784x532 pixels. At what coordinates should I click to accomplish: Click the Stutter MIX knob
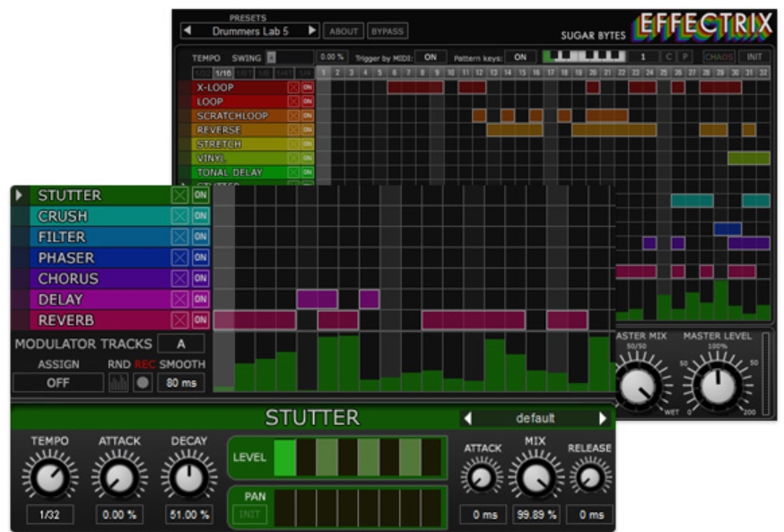click(x=536, y=477)
